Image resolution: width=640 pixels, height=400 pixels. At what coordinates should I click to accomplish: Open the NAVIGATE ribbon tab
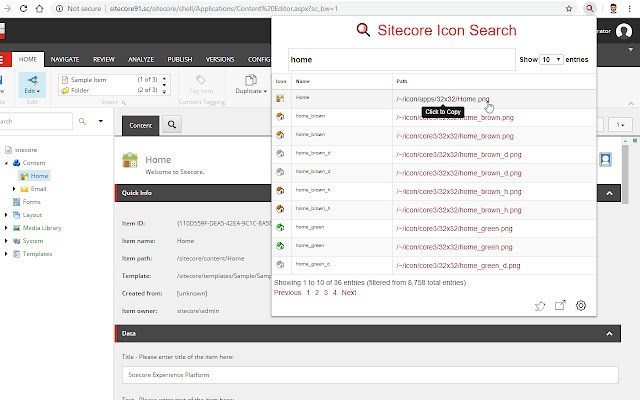pos(65,60)
